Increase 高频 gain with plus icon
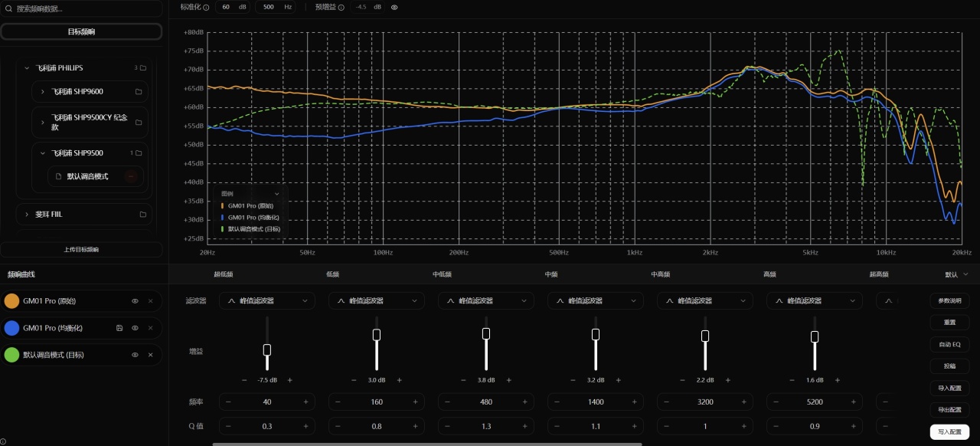 (837, 380)
